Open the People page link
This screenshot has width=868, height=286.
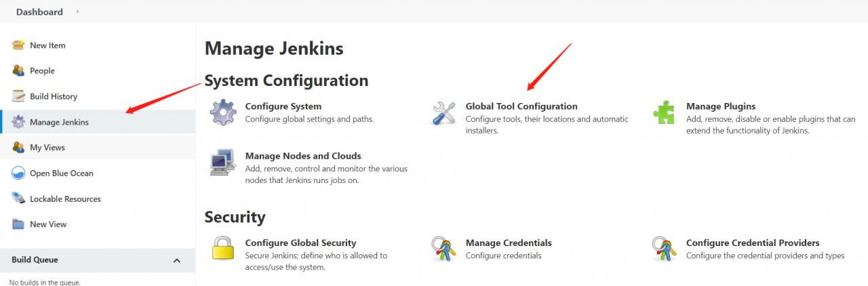[x=42, y=70]
